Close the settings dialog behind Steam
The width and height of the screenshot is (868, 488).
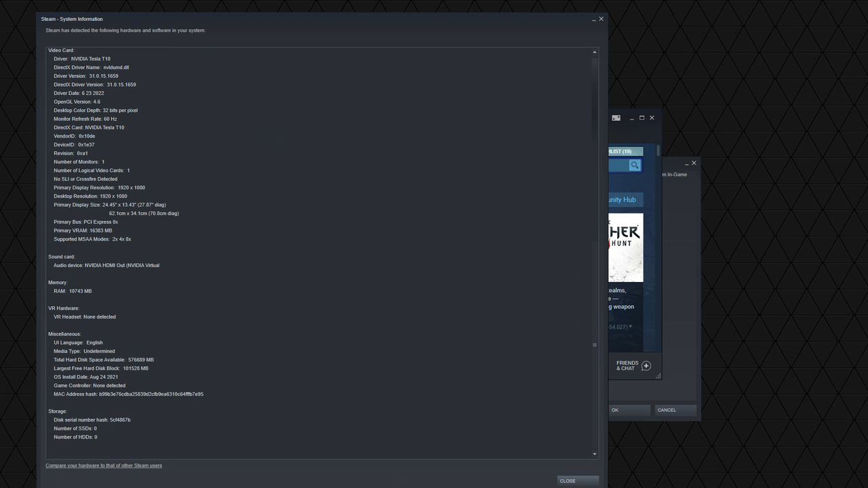[x=694, y=163]
